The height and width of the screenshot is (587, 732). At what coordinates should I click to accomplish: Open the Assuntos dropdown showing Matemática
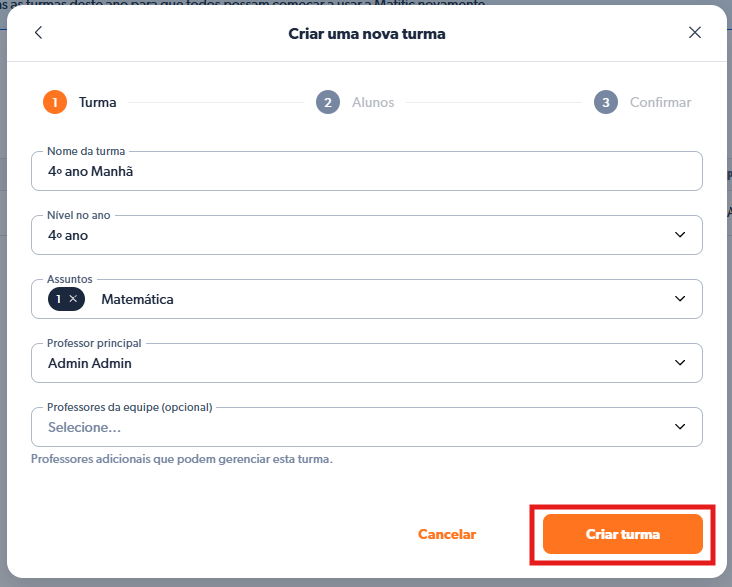pos(380,299)
